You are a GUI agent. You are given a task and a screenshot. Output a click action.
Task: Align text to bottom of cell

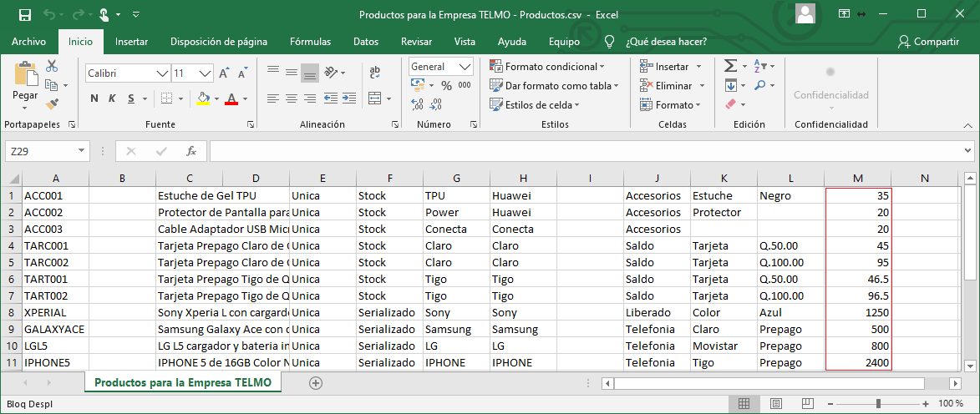(309, 73)
